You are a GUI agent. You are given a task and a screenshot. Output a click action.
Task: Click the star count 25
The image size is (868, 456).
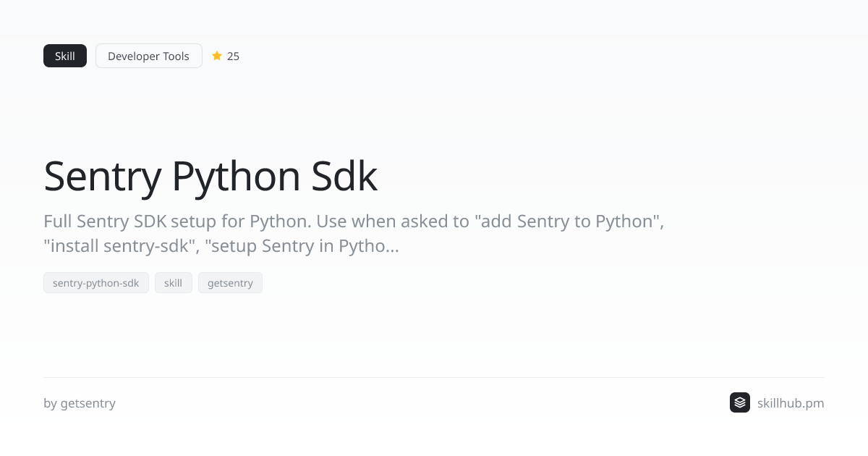click(233, 56)
